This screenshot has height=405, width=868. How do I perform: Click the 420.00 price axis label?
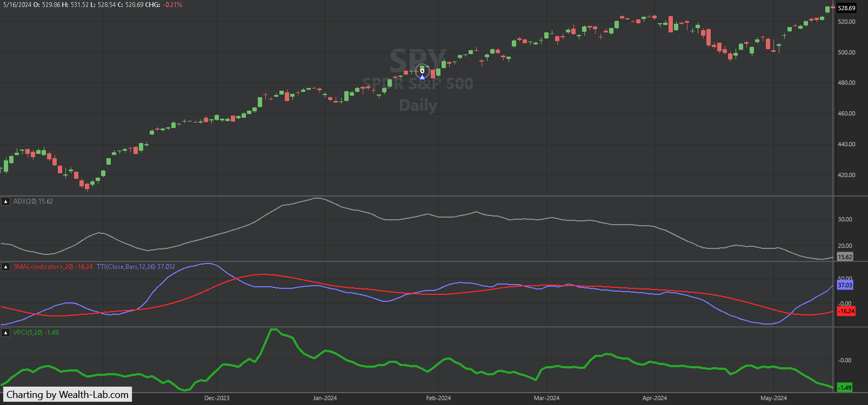[x=846, y=175]
